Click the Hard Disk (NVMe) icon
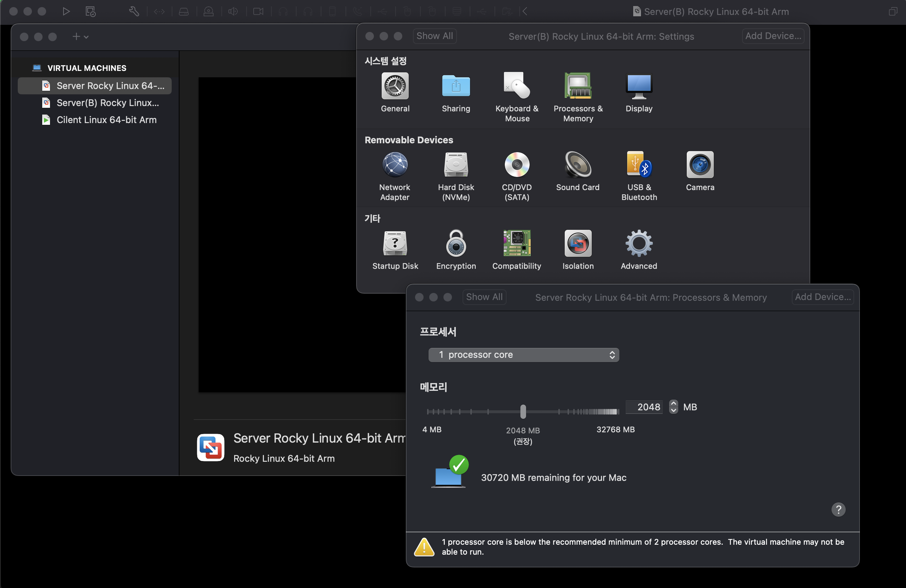 [456, 165]
